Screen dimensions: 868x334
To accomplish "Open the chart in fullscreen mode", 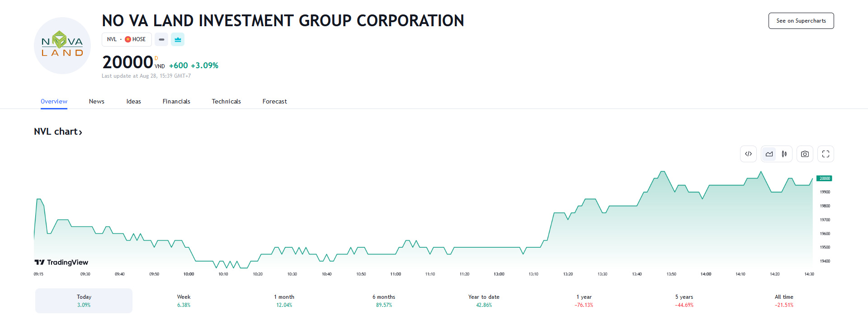I will tap(826, 154).
